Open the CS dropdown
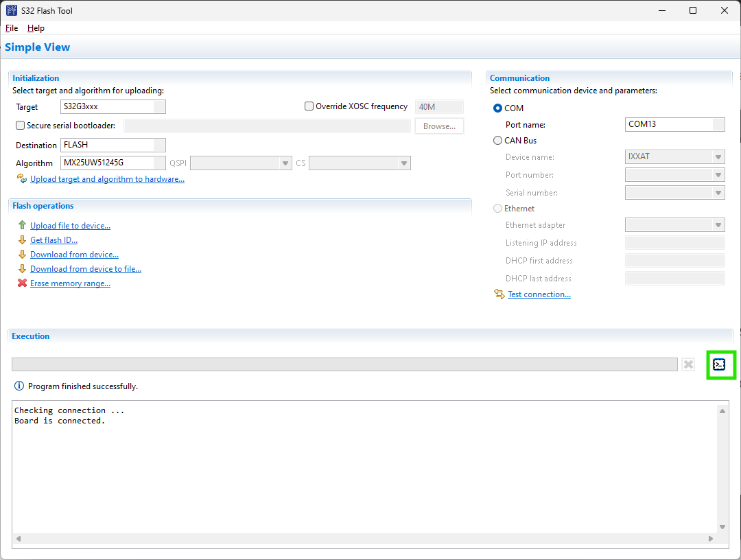The height and width of the screenshot is (560, 741). (x=405, y=163)
